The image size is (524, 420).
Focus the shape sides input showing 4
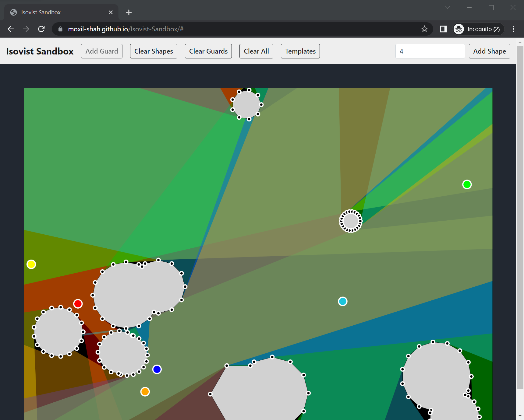pyautogui.click(x=430, y=51)
